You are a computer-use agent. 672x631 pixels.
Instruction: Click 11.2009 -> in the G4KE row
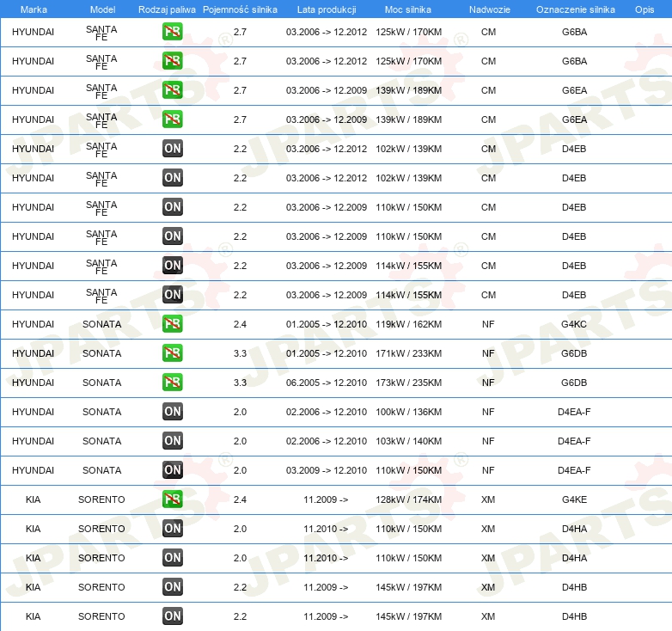[326, 499]
